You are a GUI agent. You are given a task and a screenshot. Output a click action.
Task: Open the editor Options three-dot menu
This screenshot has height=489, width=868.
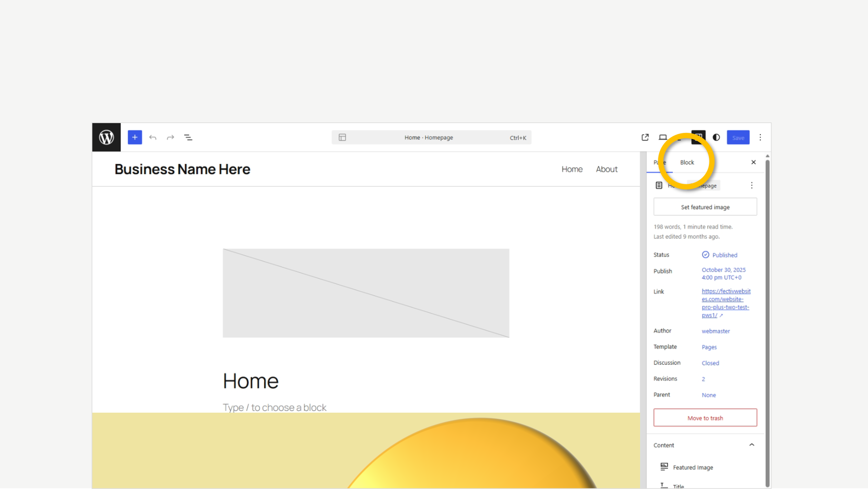[x=760, y=137]
